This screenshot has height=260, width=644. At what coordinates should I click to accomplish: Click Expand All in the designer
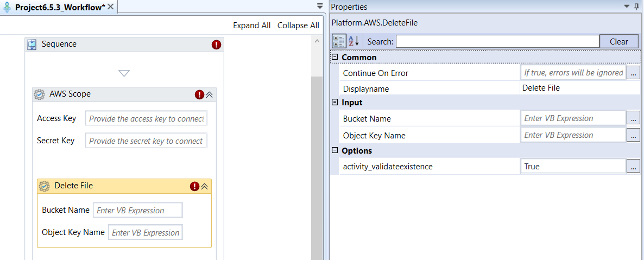tap(252, 26)
